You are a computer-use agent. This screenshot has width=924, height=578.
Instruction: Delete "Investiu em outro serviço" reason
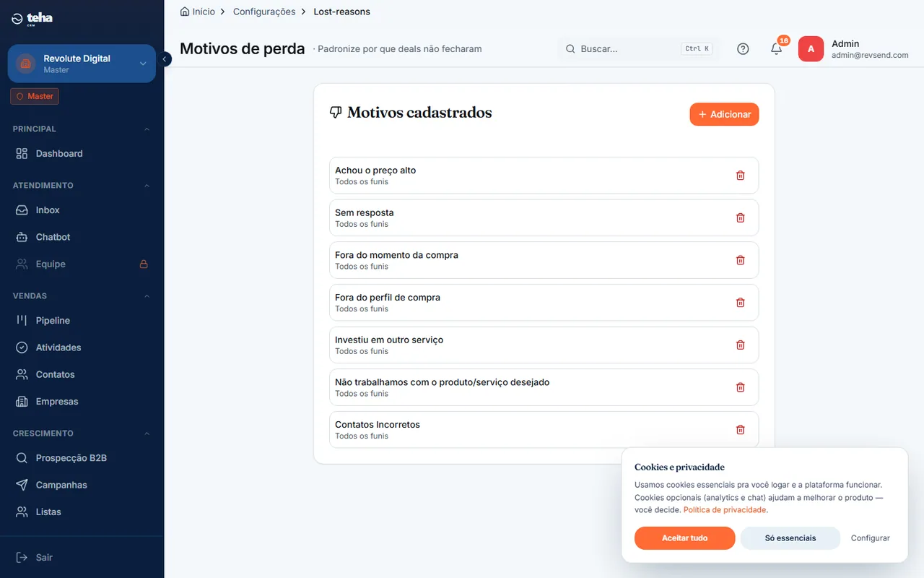(x=740, y=345)
